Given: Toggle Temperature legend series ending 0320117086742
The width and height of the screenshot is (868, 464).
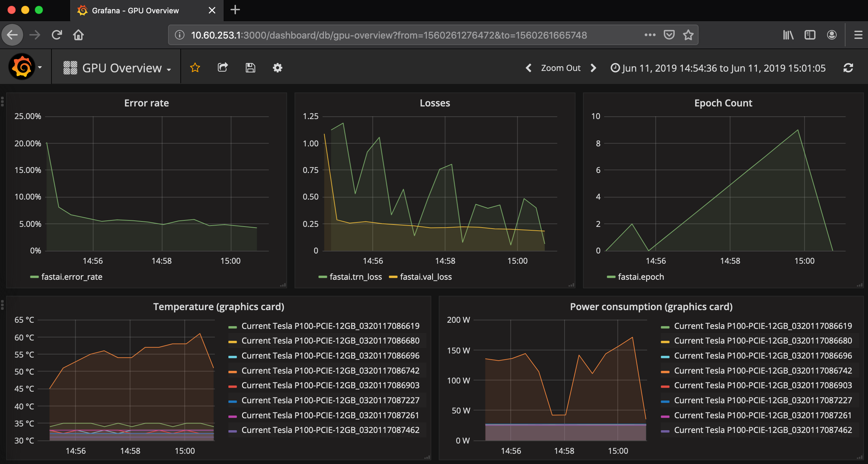Looking at the screenshot, I should [330, 371].
